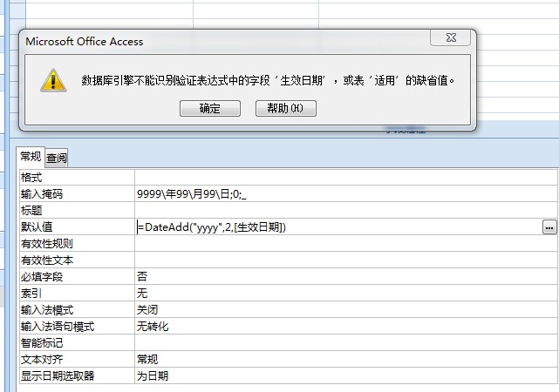Click the 输入掩码 value field
This screenshot has width=559, height=392.
346,194
